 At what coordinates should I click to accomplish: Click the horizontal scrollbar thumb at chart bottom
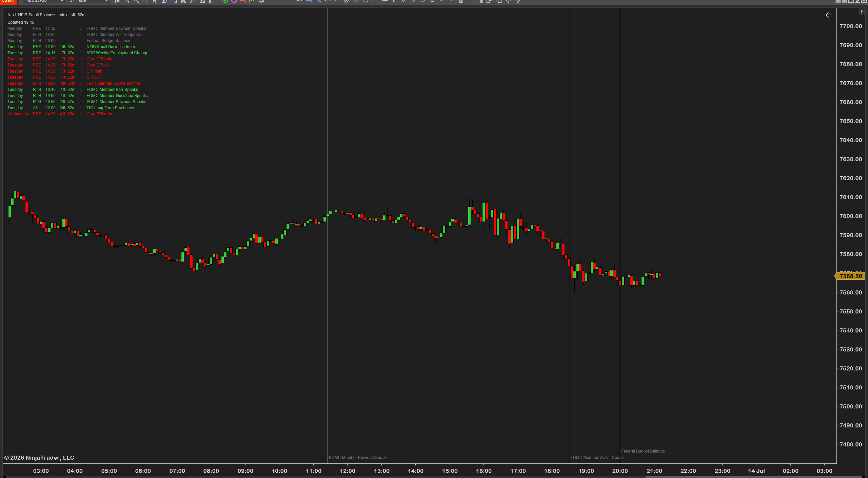pos(753,477)
